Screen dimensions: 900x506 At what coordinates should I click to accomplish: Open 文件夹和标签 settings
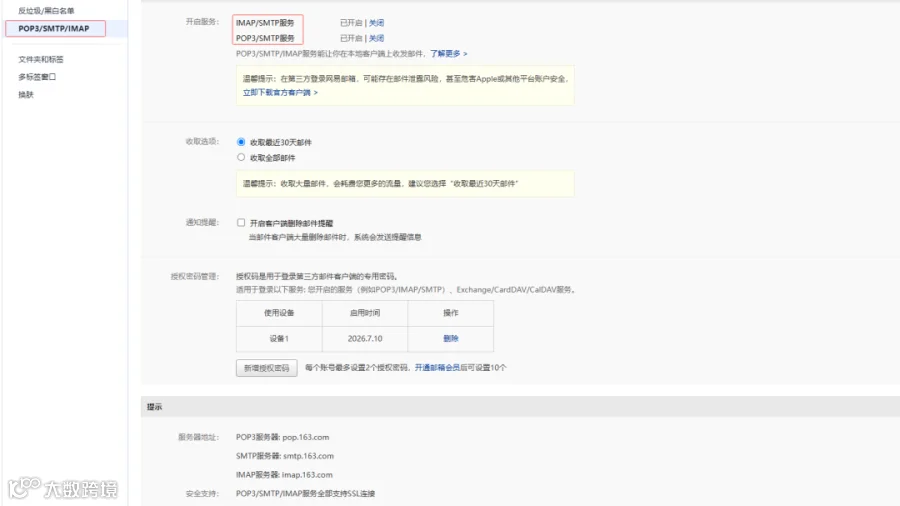click(41, 59)
